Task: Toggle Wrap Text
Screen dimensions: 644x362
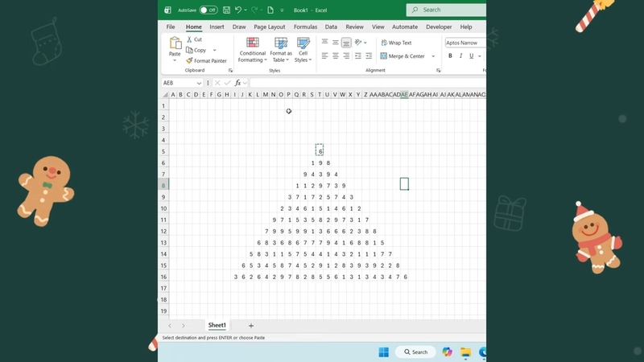Action: click(396, 43)
